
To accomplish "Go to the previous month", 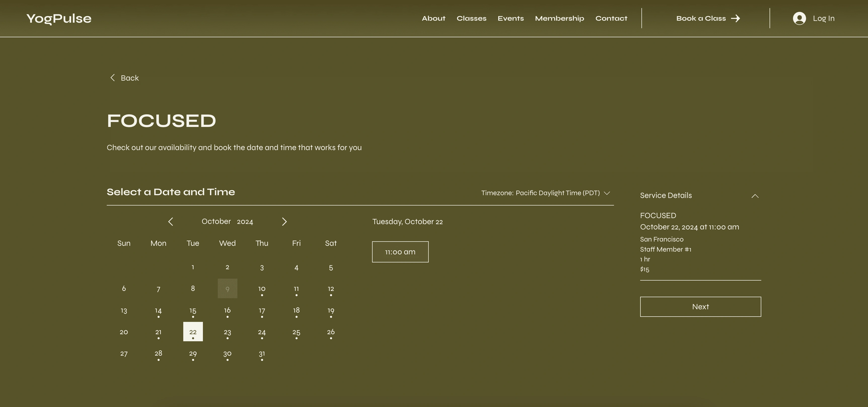I will pyautogui.click(x=170, y=222).
